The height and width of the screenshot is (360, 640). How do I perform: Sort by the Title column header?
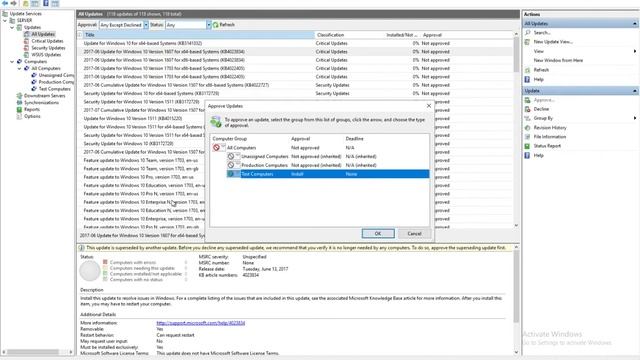(x=198, y=35)
